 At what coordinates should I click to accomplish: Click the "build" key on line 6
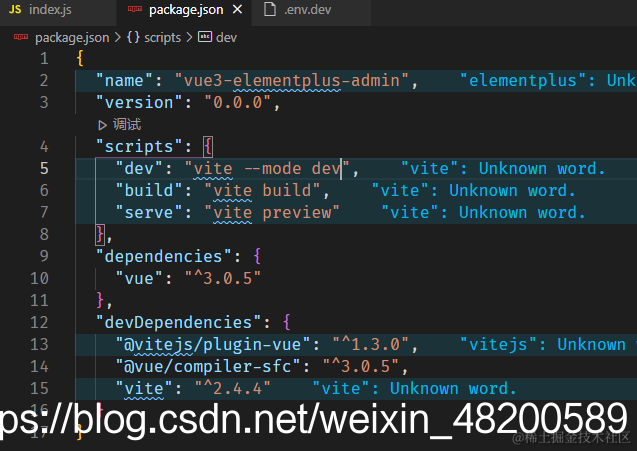click(x=149, y=191)
